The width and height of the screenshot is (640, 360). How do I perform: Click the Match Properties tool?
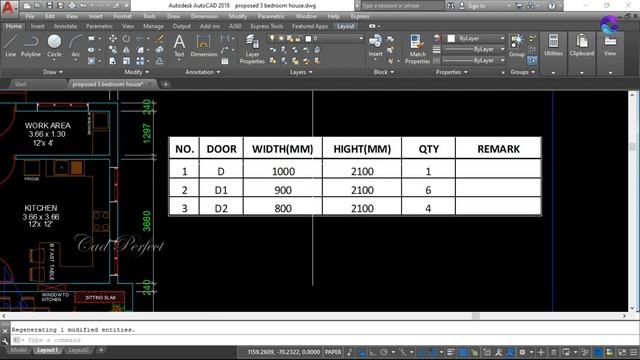tap(417, 49)
